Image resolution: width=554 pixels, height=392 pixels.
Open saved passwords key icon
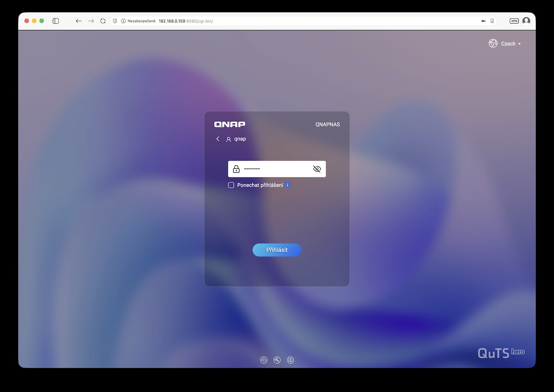click(484, 21)
